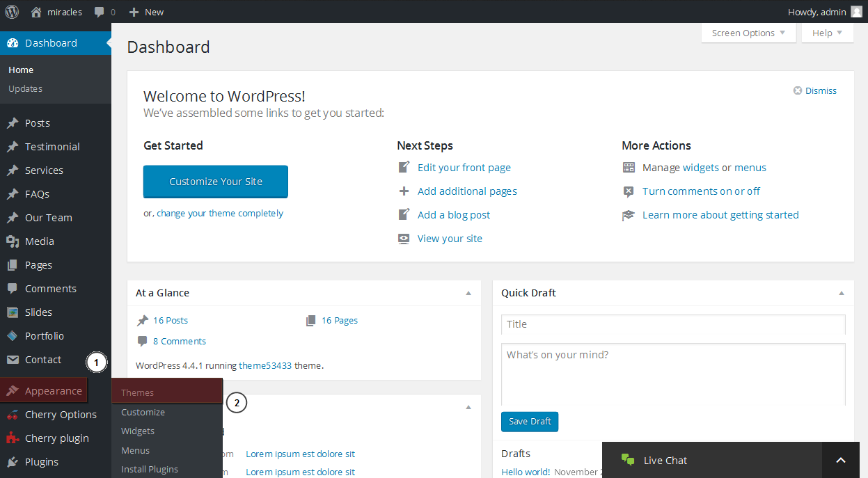Click the home icon beside miracles

pos(36,12)
